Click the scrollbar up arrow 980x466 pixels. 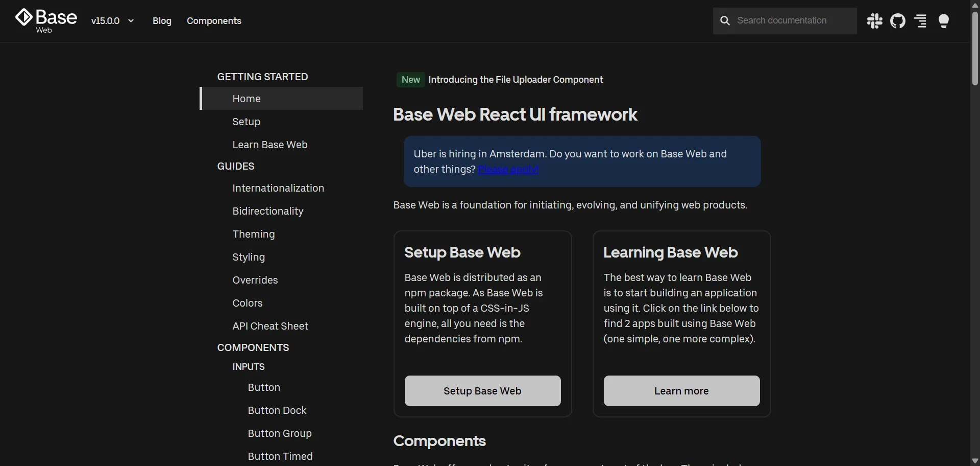[x=975, y=5]
